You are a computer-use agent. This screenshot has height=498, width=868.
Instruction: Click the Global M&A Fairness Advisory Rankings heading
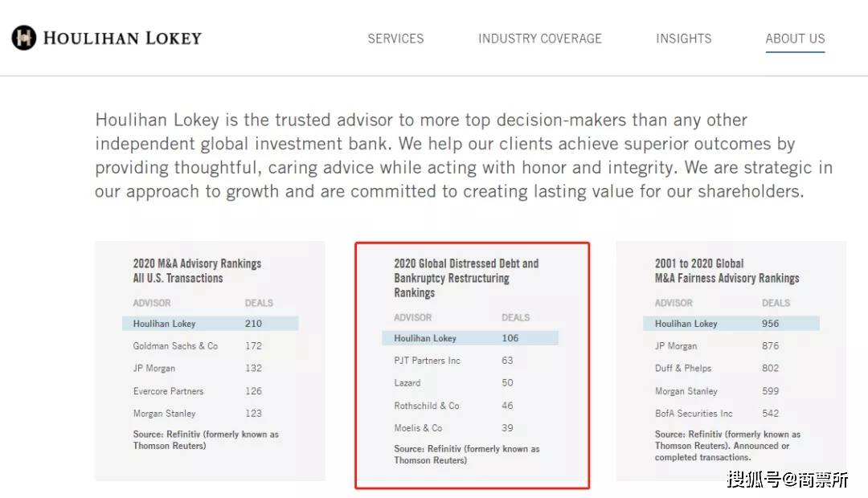pos(727,271)
